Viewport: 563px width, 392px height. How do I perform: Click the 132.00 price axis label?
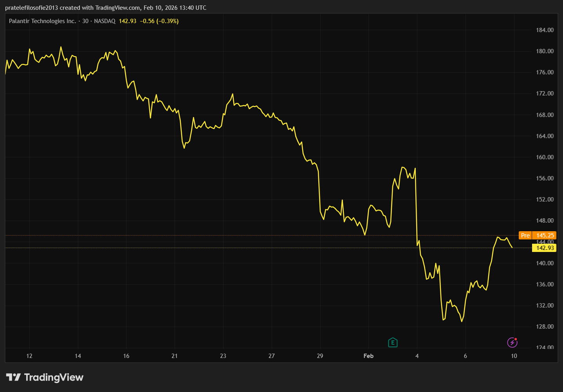pos(545,306)
